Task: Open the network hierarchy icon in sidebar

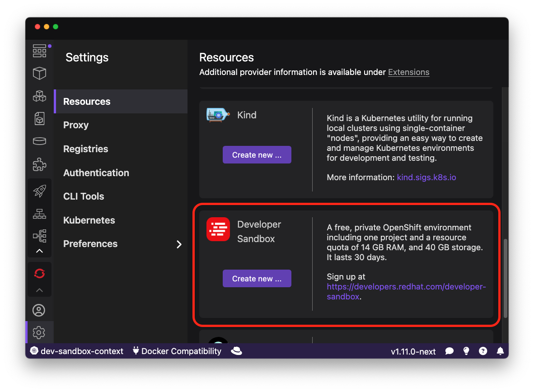Action: tap(39, 214)
